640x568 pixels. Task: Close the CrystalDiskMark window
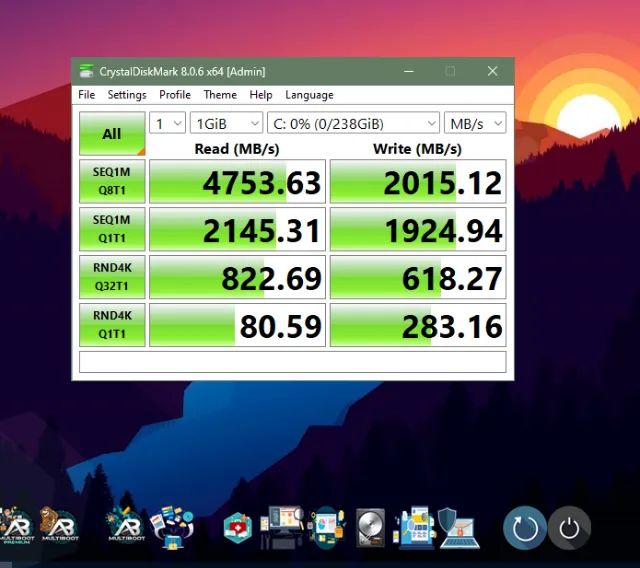pos(492,71)
